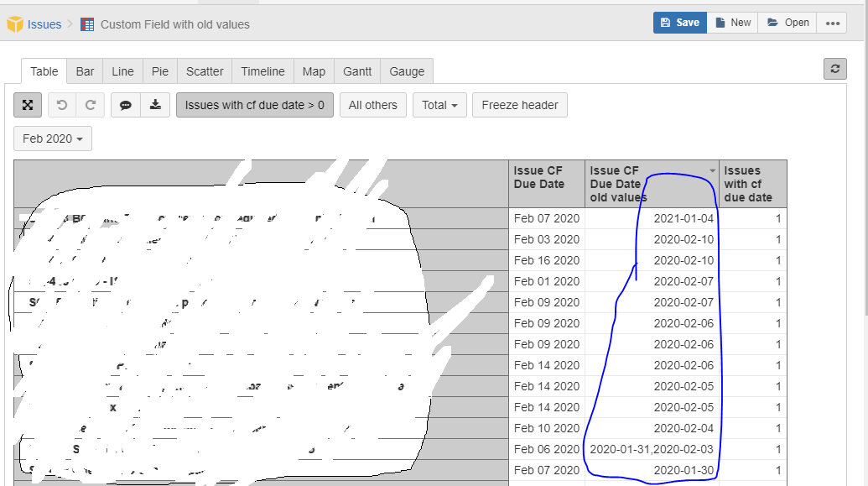Click the Issue CF Due Date column header
Image resolution: width=868 pixels, height=486 pixels.
pos(538,177)
